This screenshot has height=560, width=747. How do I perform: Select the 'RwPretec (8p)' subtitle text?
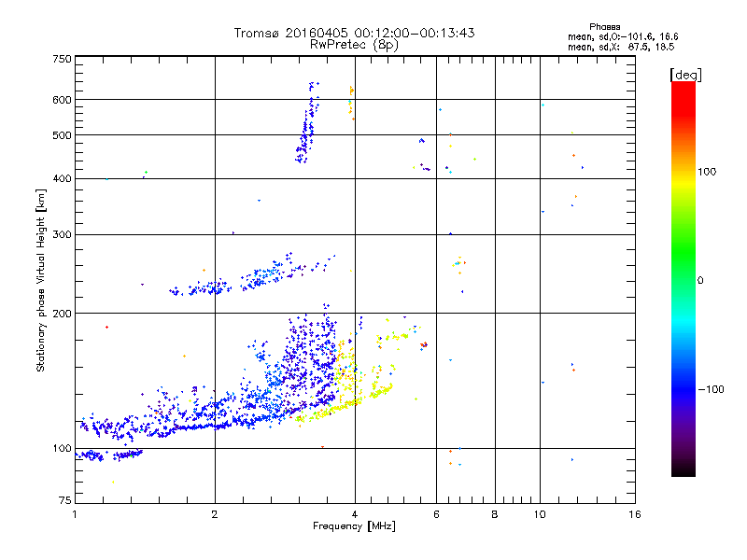pyautogui.click(x=354, y=45)
